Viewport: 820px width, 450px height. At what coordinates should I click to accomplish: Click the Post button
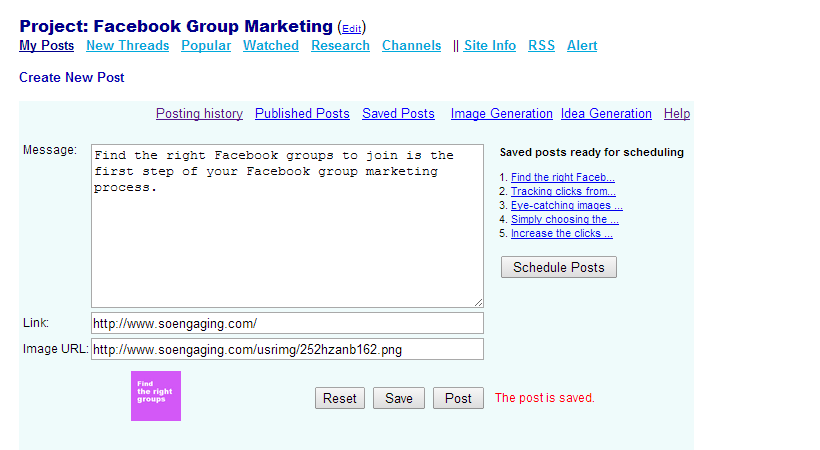click(x=458, y=398)
